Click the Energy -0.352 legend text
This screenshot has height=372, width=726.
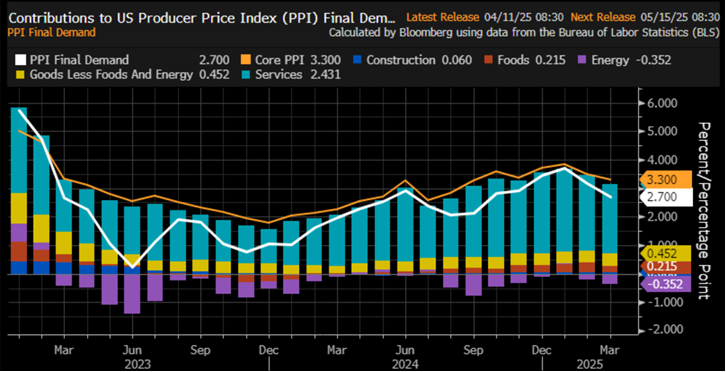click(632, 60)
